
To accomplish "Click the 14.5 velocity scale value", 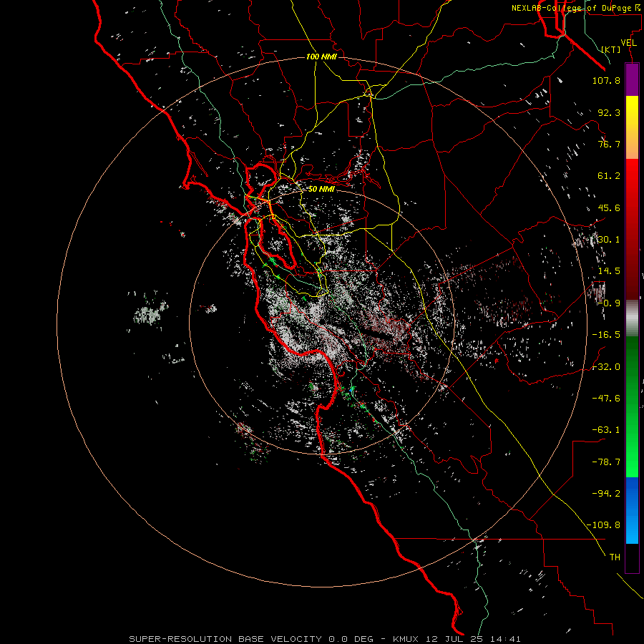I will coord(609,271).
